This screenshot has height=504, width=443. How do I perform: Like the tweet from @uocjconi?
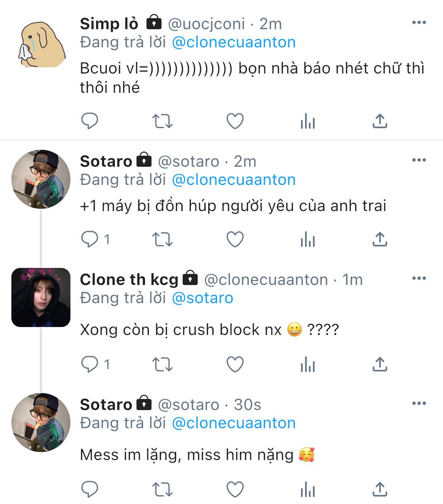(235, 121)
